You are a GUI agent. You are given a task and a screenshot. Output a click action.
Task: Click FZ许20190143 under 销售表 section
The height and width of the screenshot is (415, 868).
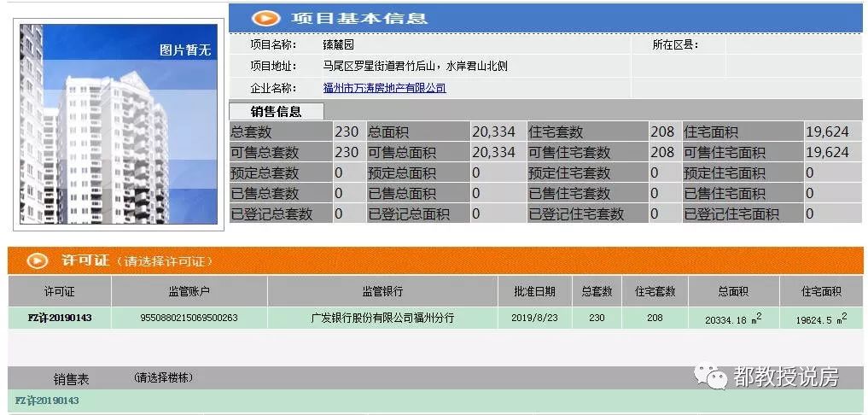(x=47, y=400)
